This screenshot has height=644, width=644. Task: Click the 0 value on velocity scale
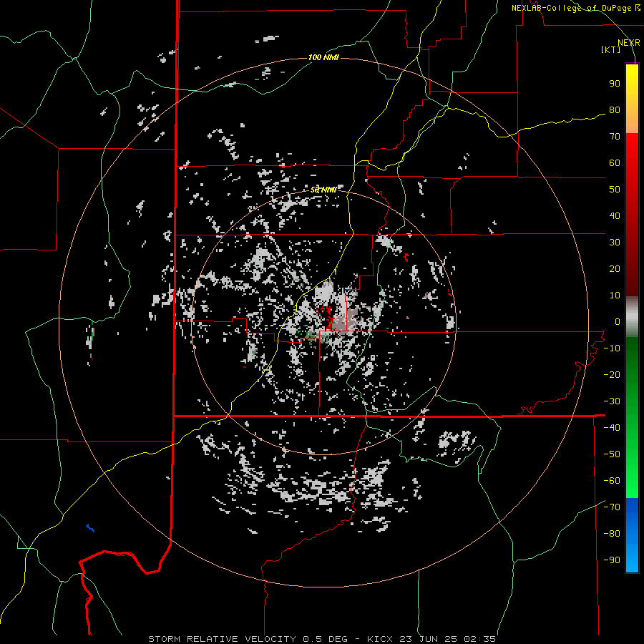coord(617,322)
